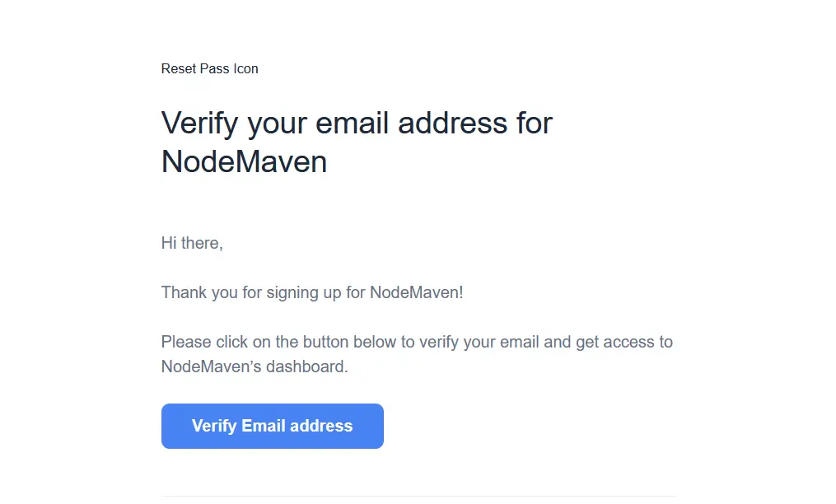
Task: Click the greeting line Hi there
Action: point(192,243)
